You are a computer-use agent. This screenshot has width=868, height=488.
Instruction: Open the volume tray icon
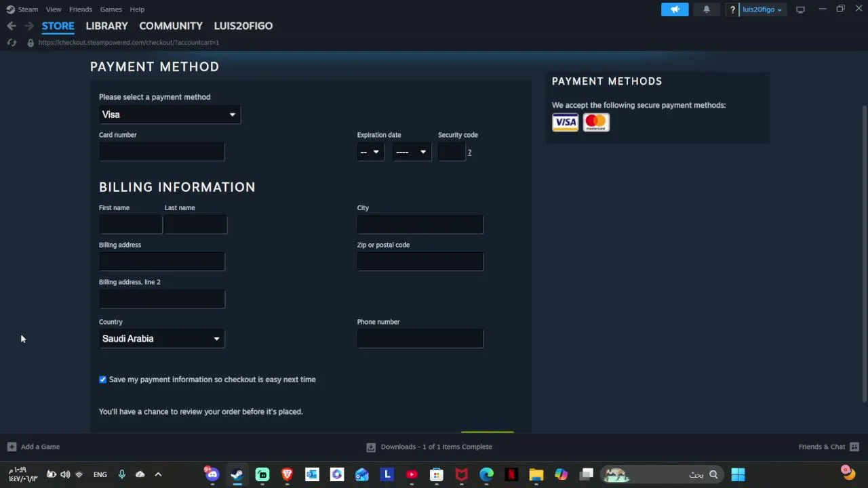coord(65,474)
